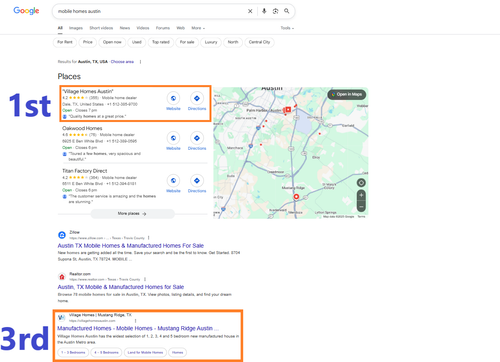Viewport: 500px width, 362px height.
Task: Open the Titan Factory Direct place listing
Action: click(x=85, y=171)
